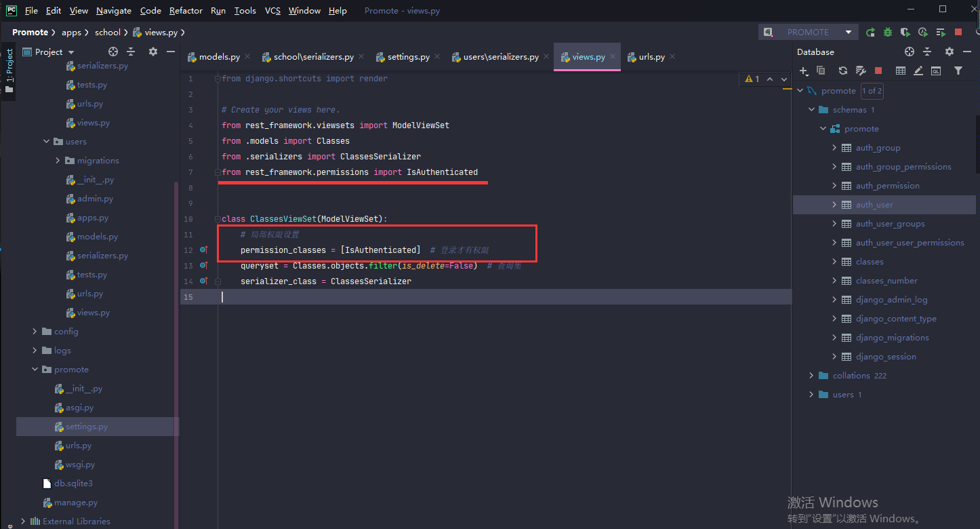Screen dimensions: 980x529
Task: Filter database objects with funnel icon
Action: 958,71
